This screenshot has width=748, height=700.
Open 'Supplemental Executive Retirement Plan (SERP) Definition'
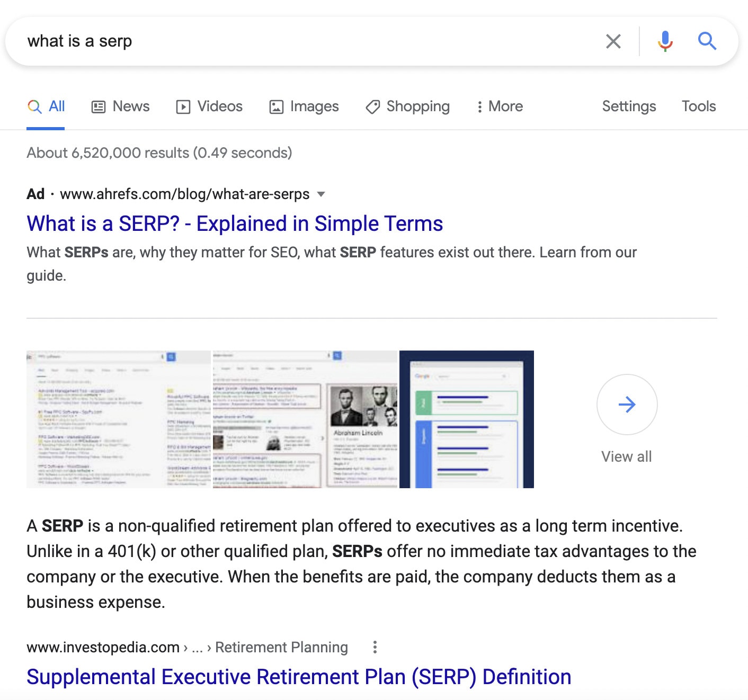[299, 677]
